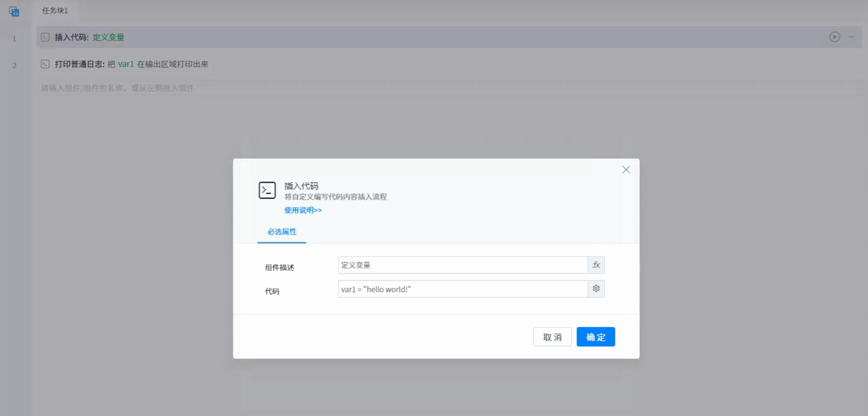
Task: Switch to the 任务块1 tab
Action: 55,11
